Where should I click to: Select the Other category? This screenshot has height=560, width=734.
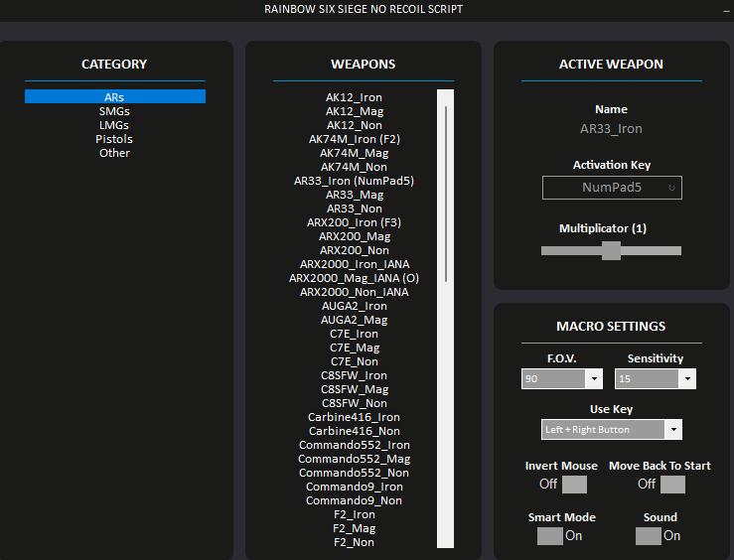coord(114,153)
